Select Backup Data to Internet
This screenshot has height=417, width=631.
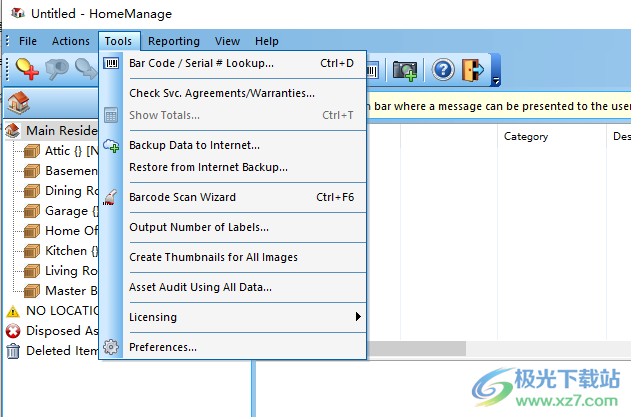(x=194, y=145)
